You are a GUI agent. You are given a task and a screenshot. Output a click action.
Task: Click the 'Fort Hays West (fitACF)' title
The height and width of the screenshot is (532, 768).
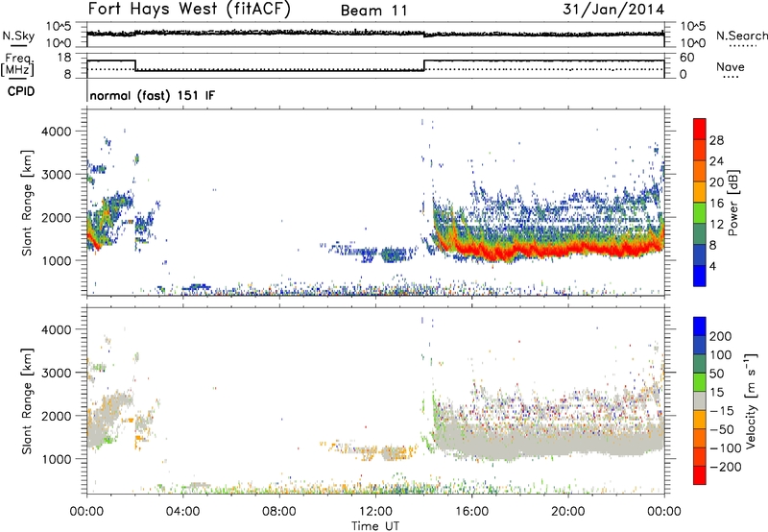pyautogui.click(x=189, y=10)
